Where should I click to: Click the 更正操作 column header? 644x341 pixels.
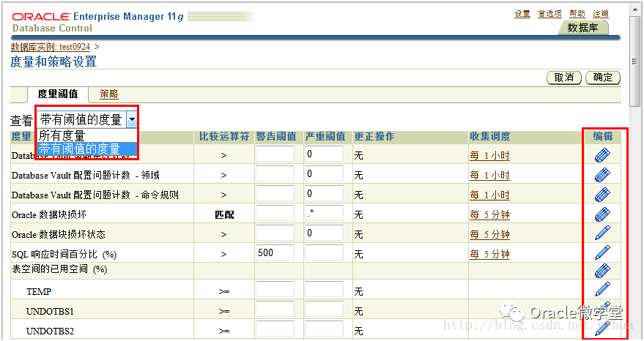tap(374, 136)
